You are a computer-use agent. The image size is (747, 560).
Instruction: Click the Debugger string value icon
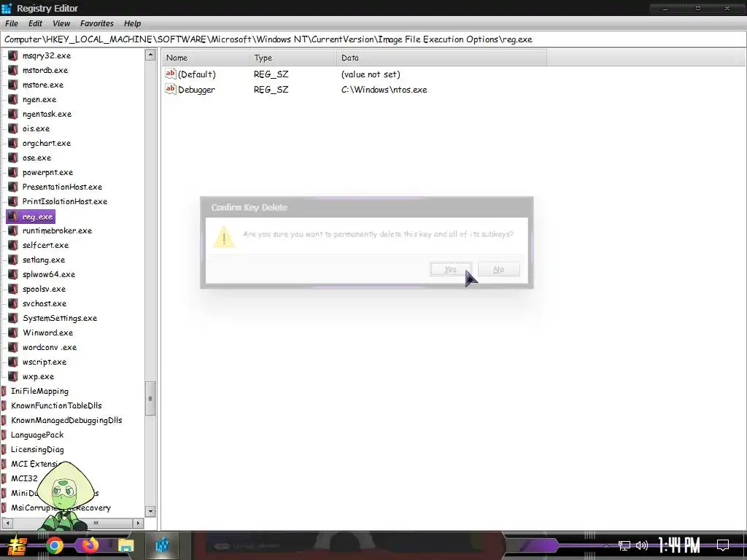point(171,89)
